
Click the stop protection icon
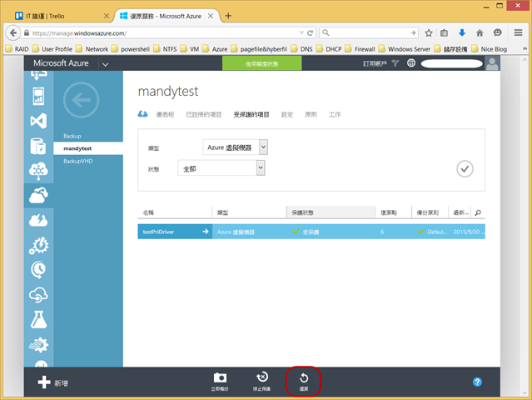click(x=262, y=377)
